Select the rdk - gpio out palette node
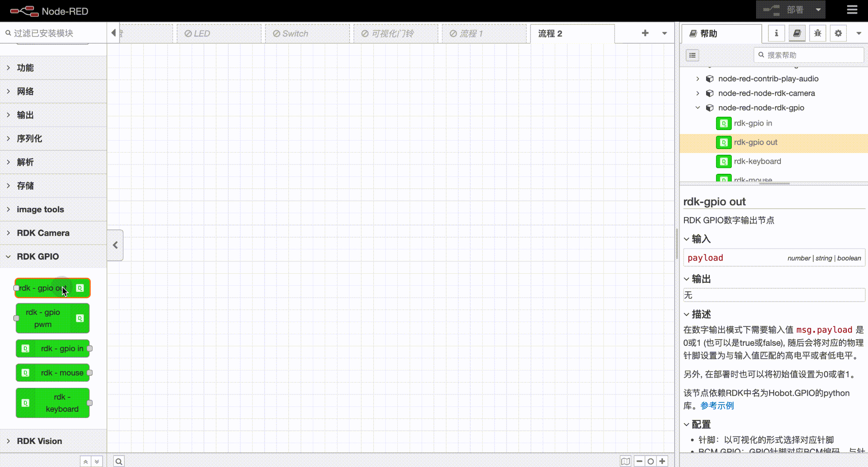 (53, 288)
